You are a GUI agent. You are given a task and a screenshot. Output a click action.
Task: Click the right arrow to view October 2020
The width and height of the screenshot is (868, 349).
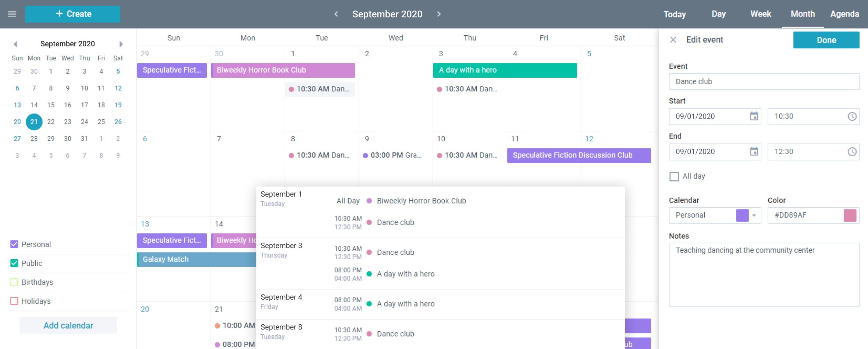tap(439, 14)
